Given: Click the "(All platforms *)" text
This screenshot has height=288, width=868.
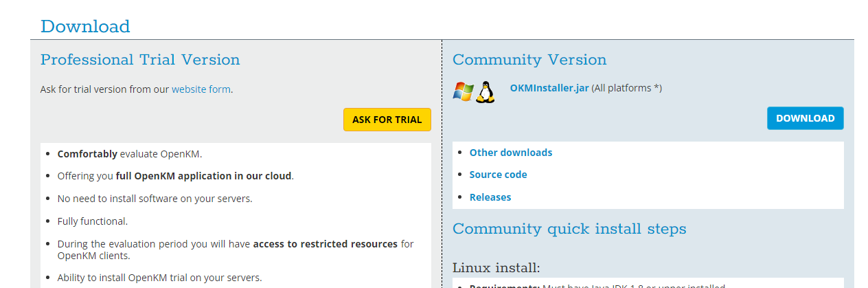Looking at the screenshot, I should [x=627, y=88].
